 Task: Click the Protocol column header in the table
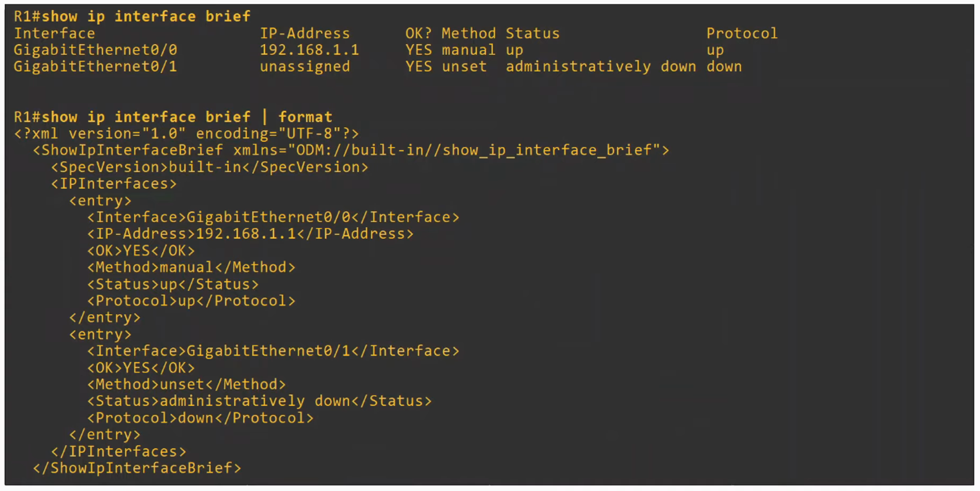pos(741,33)
